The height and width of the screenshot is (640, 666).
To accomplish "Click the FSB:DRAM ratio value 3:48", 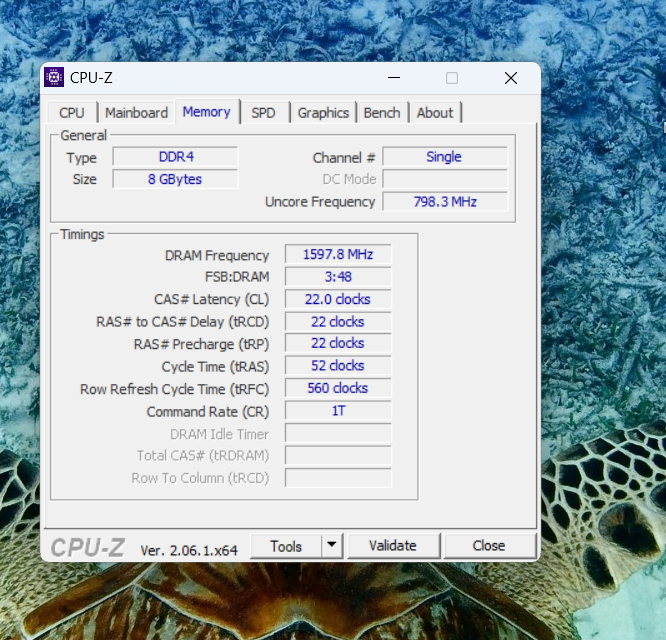I will tap(338, 277).
